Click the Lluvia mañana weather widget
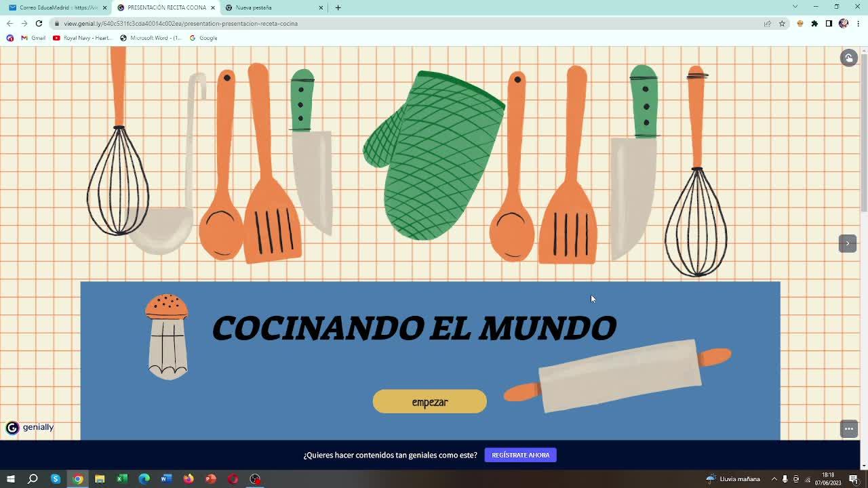The image size is (868, 488). click(x=733, y=479)
